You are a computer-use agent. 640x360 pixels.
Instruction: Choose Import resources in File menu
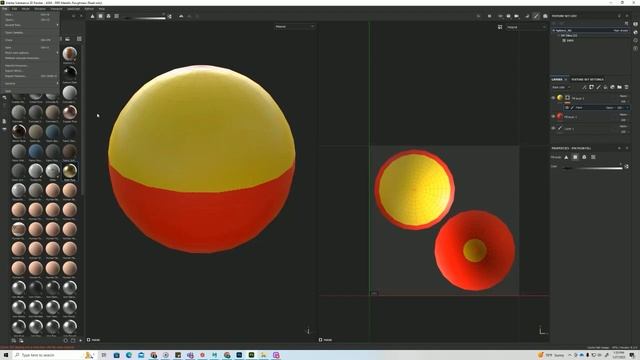(31, 66)
